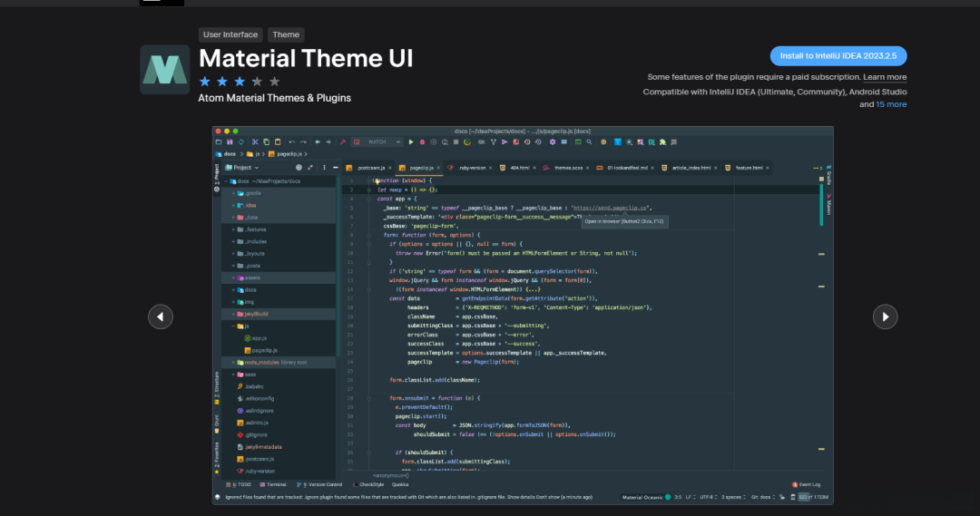Image resolution: width=980 pixels, height=516 pixels.
Task: Expand the _posts folder in project tree
Action: pyautogui.click(x=232, y=266)
